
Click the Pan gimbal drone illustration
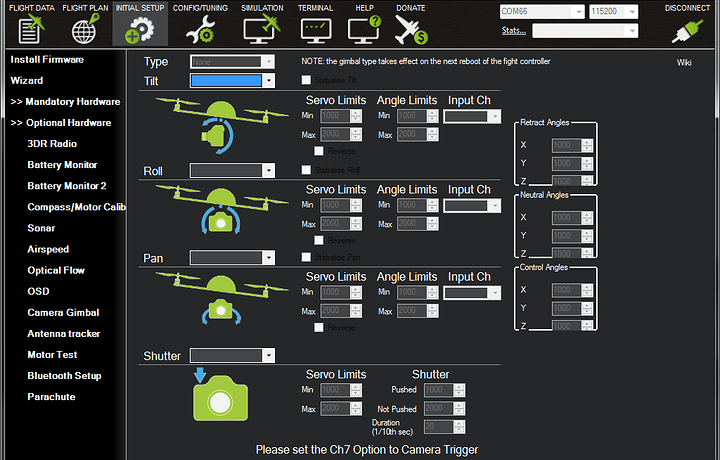(221, 297)
